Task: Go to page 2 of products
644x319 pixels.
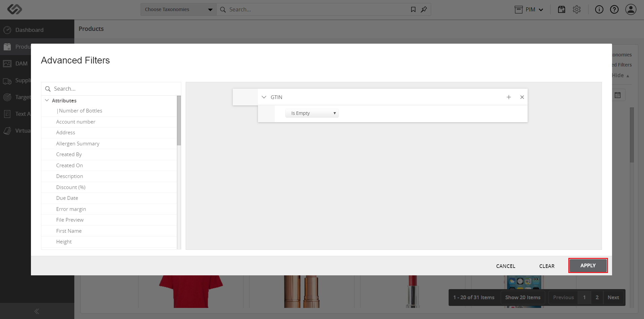Action: (x=597, y=298)
